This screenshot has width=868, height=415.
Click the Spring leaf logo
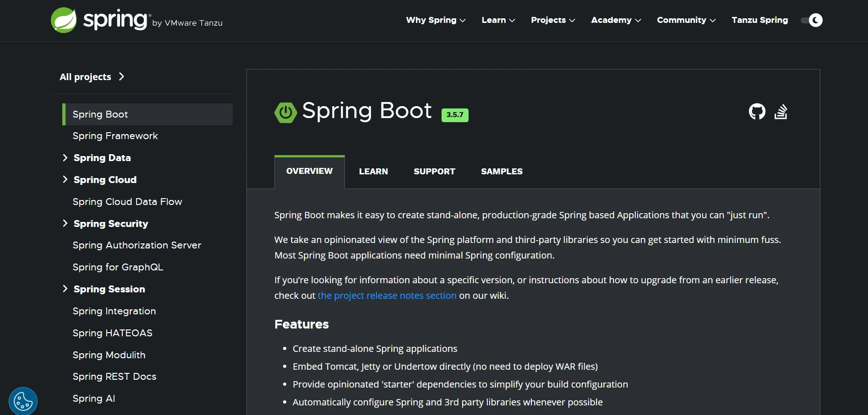64,20
